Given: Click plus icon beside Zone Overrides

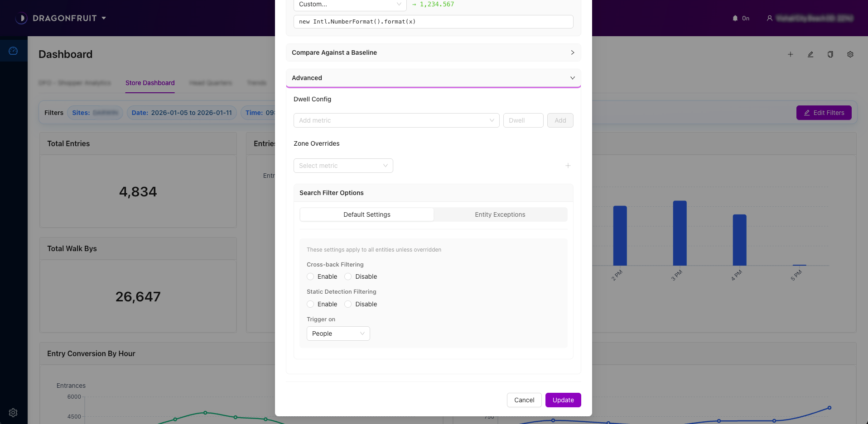Looking at the screenshot, I should tap(568, 166).
